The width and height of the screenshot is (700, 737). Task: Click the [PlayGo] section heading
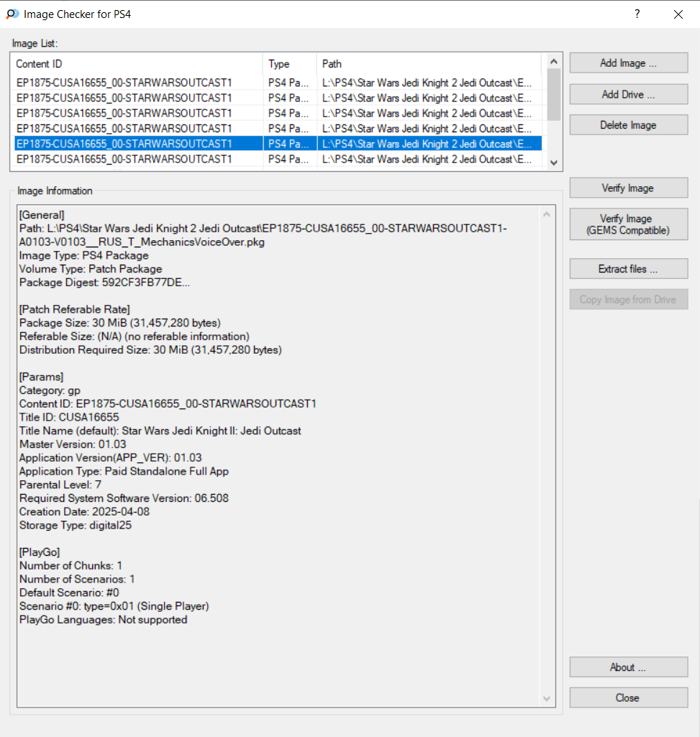[x=40, y=552]
